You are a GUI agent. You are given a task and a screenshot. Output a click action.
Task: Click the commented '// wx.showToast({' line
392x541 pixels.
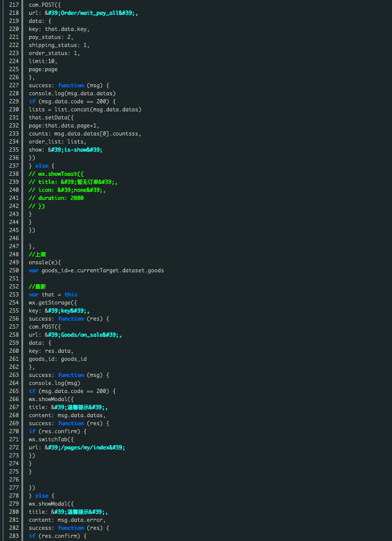56,174
